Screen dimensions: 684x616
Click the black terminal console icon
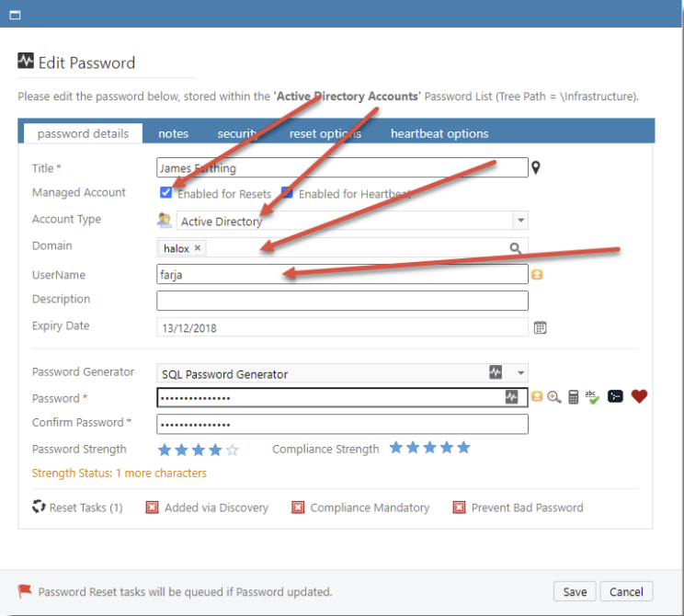tap(615, 396)
